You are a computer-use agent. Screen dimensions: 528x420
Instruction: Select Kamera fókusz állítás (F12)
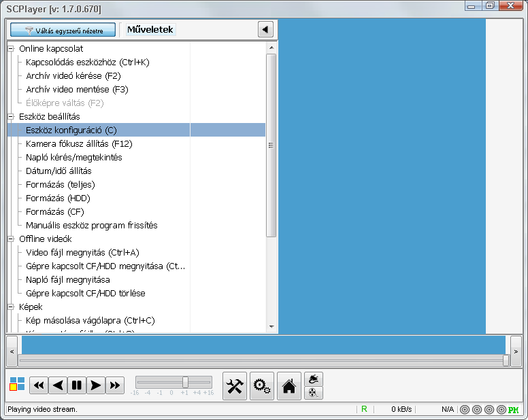[79, 144]
